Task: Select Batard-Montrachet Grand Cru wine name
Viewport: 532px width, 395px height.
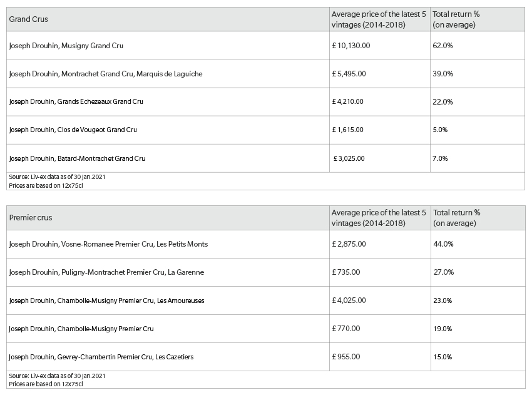Action: 77,158
